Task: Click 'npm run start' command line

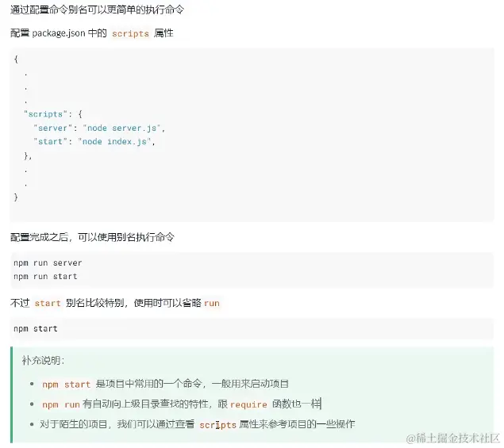Action: tap(45, 276)
